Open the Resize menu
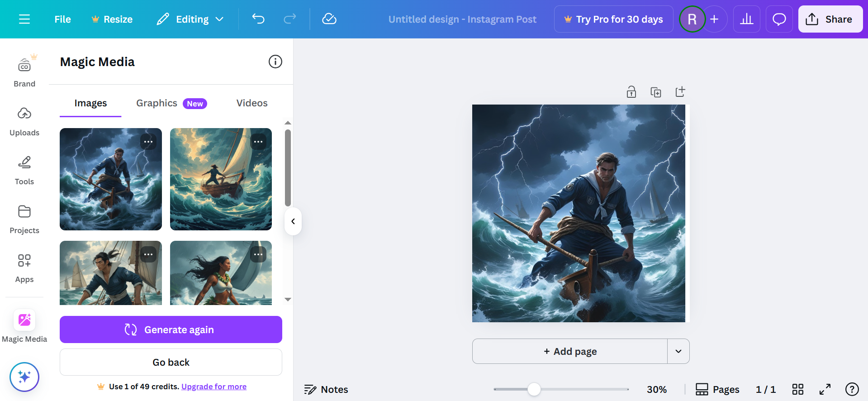This screenshot has width=868, height=401. (x=112, y=19)
